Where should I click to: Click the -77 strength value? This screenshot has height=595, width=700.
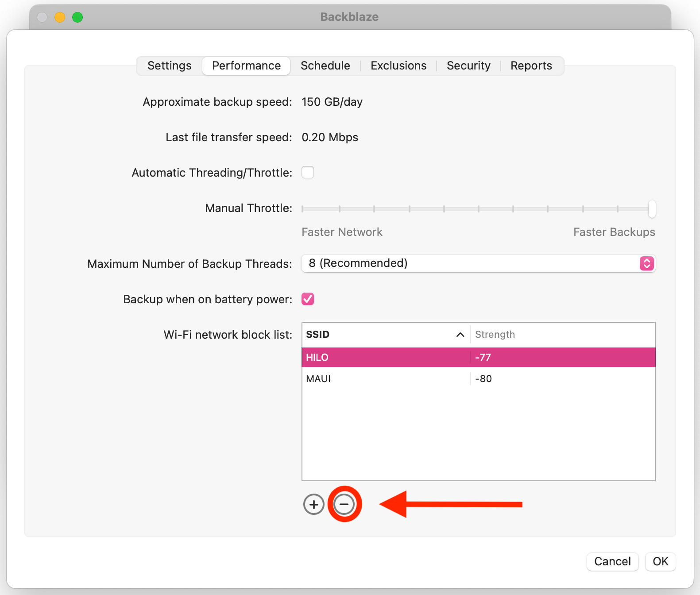483,357
